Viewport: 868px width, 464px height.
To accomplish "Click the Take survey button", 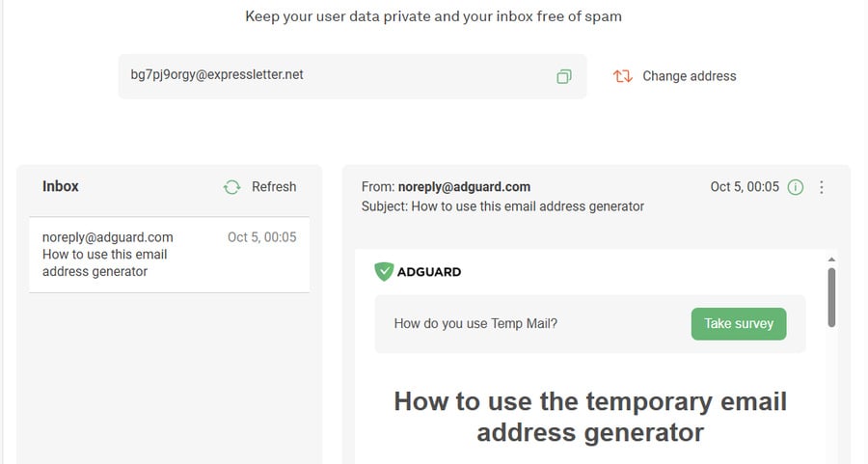I will point(739,324).
